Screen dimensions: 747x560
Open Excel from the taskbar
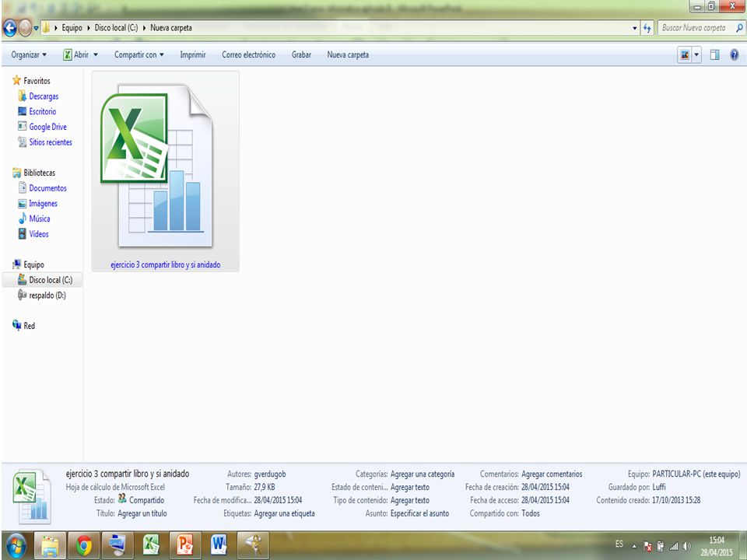pos(152,545)
